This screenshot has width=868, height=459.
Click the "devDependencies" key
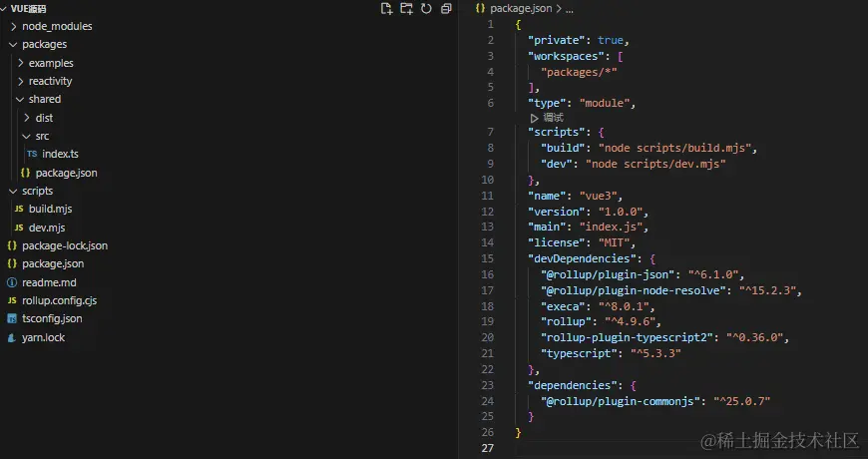point(584,258)
